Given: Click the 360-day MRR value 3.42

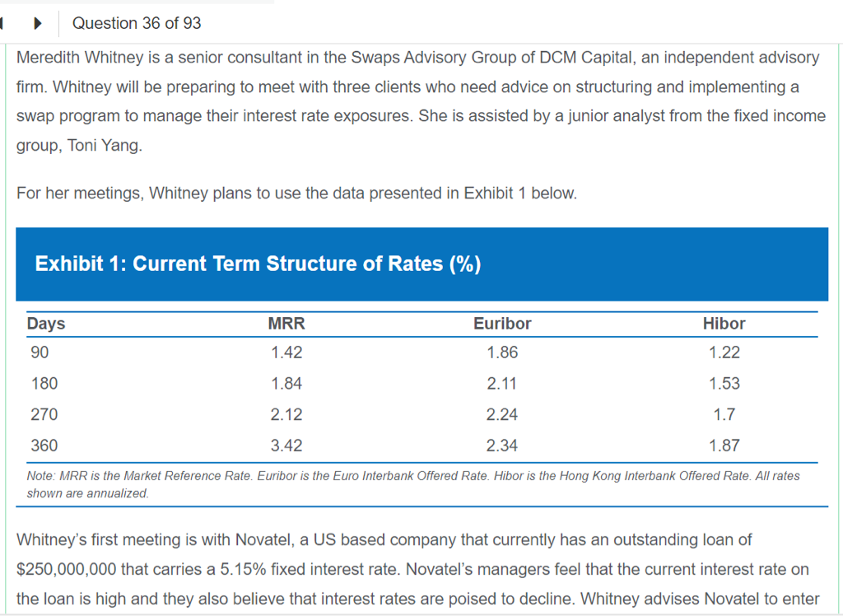Looking at the screenshot, I should [x=286, y=446].
